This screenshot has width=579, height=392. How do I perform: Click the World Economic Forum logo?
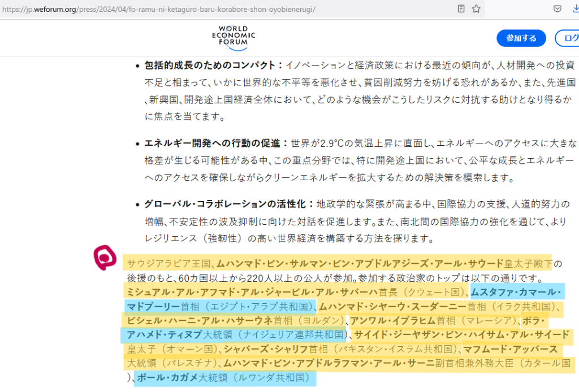(x=234, y=37)
